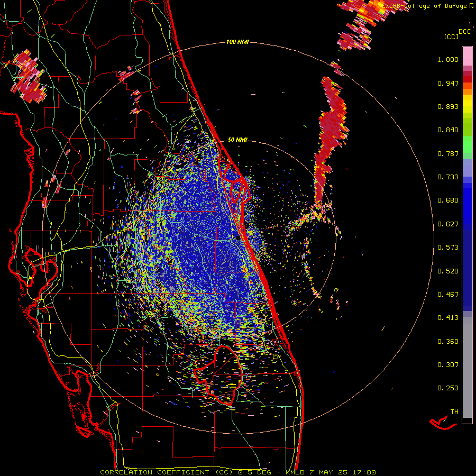Pick the gray lower segment of the color bar
Viewport: 476px width, 476px height.
pyautogui.click(x=467, y=368)
